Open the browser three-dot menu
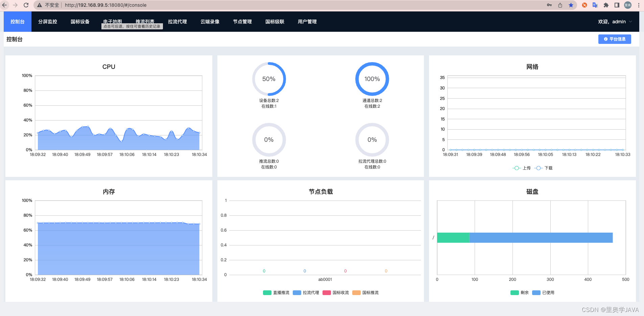Screen dimensions: 644x316 (639, 5)
